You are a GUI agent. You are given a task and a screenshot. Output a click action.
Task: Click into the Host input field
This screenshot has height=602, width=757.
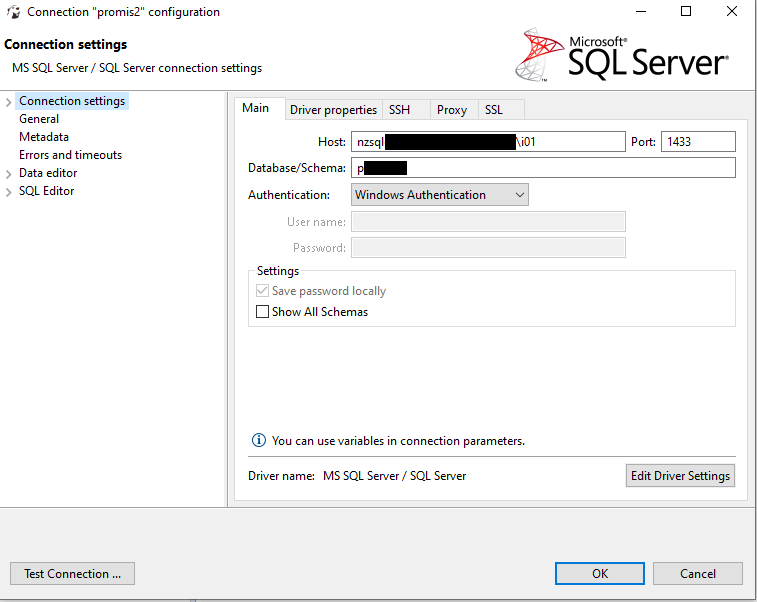coord(488,142)
